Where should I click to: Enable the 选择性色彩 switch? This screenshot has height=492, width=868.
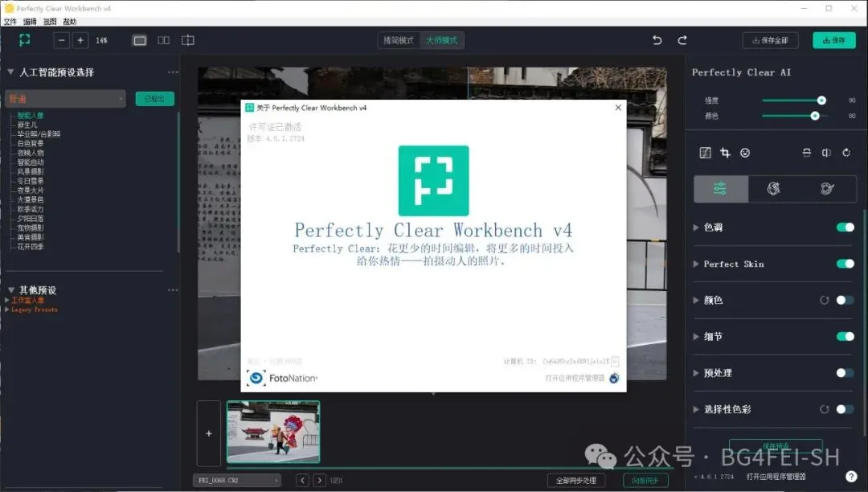[x=845, y=409]
